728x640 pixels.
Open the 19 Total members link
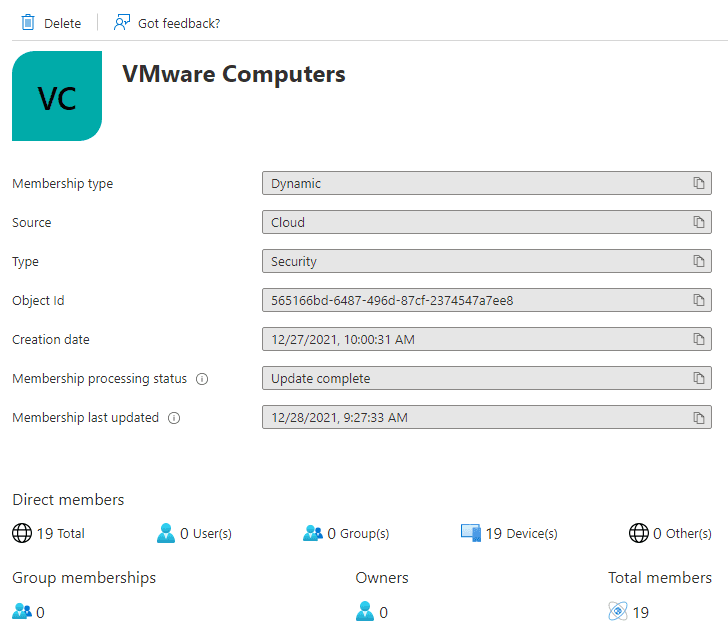tap(61, 534)
